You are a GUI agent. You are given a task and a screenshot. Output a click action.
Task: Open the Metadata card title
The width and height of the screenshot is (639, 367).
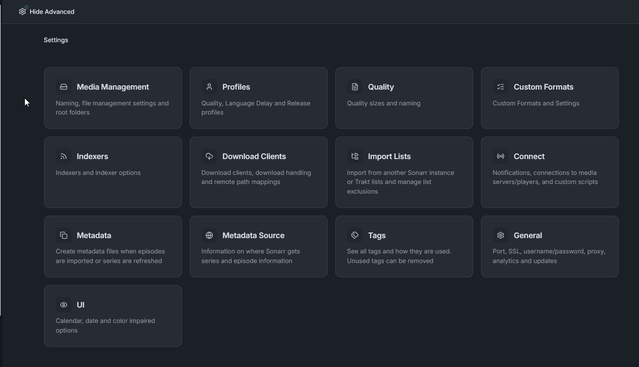(x=94, y=235)
